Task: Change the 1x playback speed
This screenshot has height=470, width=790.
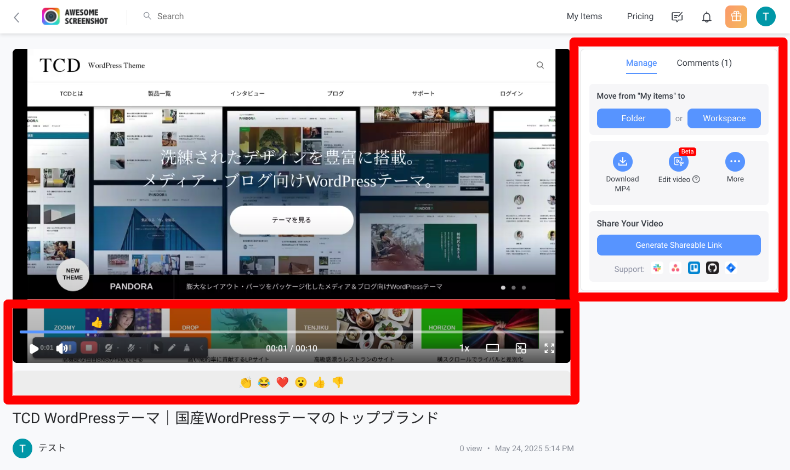Action: point(464,348)
